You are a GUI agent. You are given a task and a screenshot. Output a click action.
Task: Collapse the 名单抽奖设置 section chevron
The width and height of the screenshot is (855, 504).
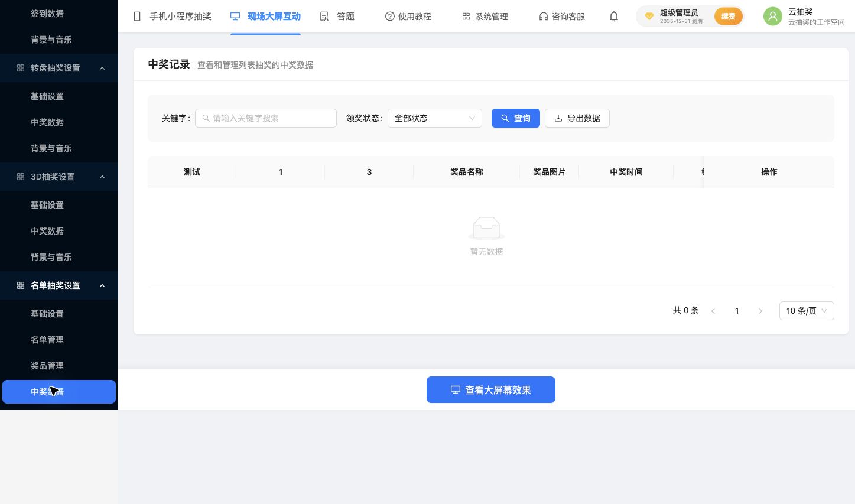(x=102, y=285)
